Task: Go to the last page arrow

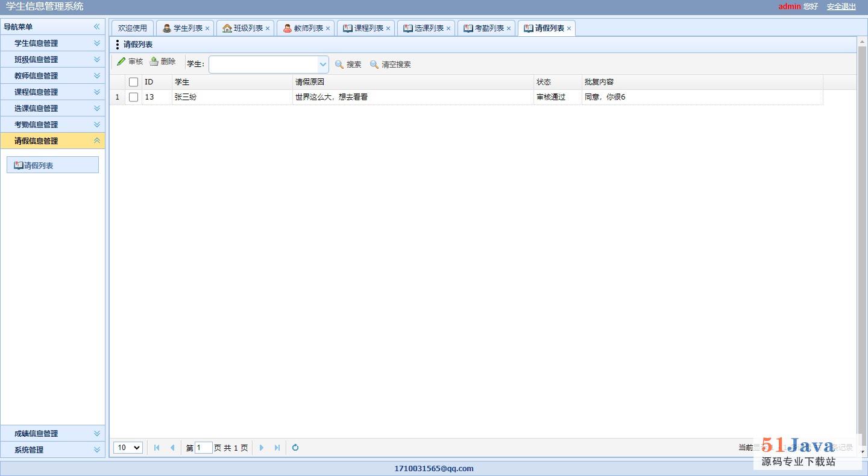Action: pyautogui.click(x=277, y=448)
